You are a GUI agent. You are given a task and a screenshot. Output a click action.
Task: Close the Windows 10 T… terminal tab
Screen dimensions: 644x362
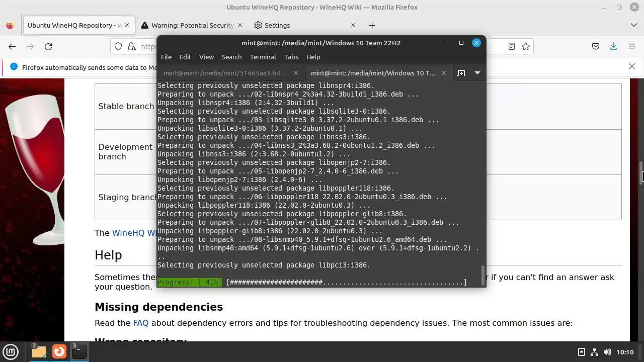click(443, 73)
